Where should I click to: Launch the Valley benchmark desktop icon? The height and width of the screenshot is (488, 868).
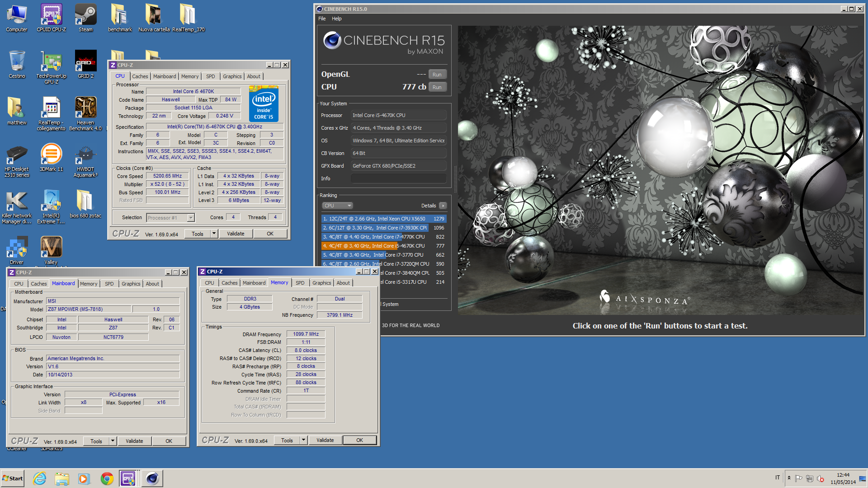pos(51,251)
